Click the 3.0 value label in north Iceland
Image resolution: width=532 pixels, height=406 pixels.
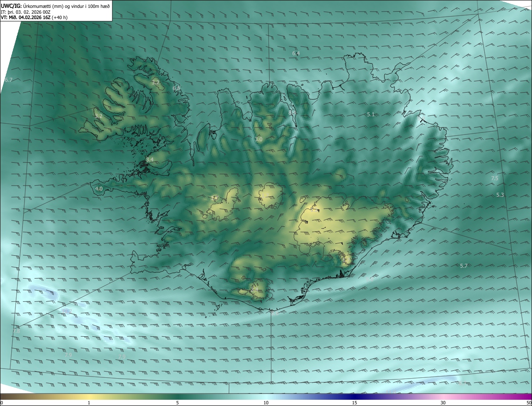(x=259, y=139)
